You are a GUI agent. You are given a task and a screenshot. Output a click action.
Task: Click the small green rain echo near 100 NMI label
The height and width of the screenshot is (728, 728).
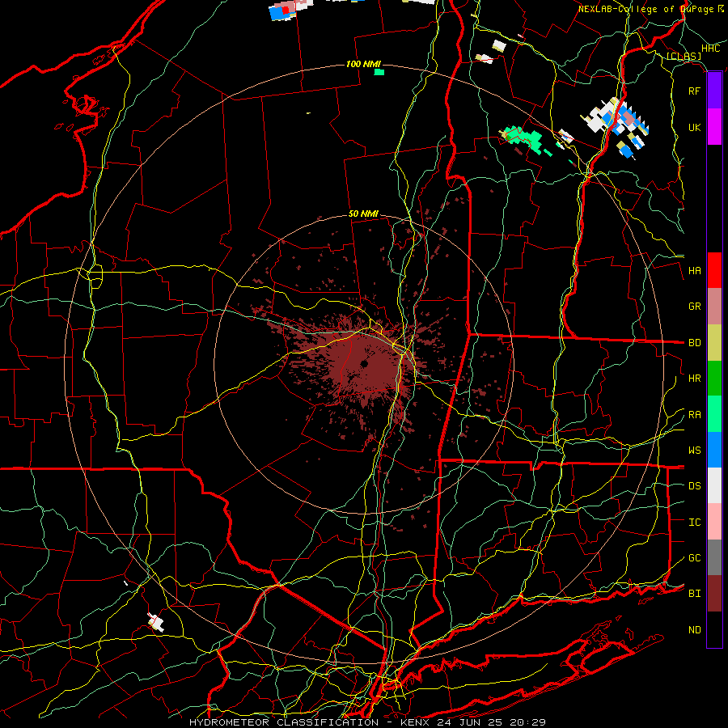click(379, 72)
